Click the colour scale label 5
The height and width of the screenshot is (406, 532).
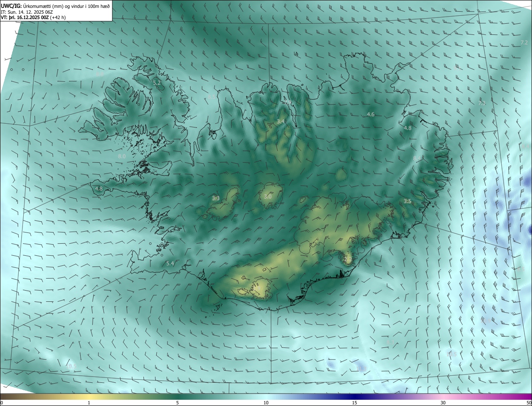click(x=177, y=403)
